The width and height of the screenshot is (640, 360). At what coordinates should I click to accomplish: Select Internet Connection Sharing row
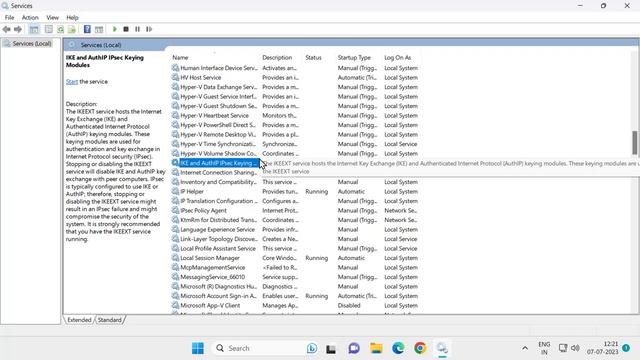click(216, 173)
